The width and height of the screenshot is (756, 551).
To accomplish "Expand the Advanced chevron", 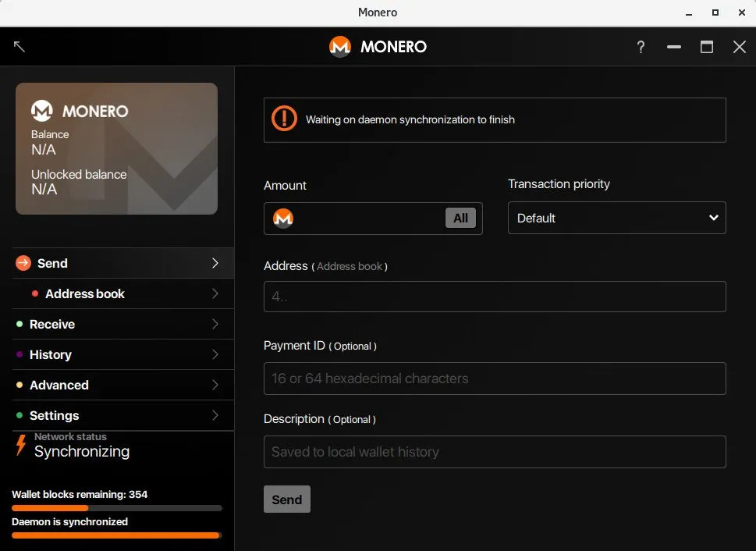I will [x=215, y=385].
